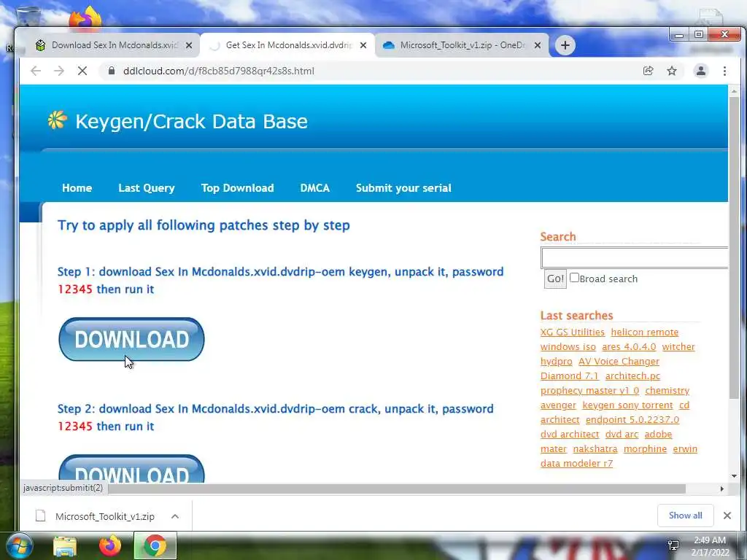Open a new tab with the plus button
The width and height of the screenshot is (747, 560).
(x=565, y=45)
